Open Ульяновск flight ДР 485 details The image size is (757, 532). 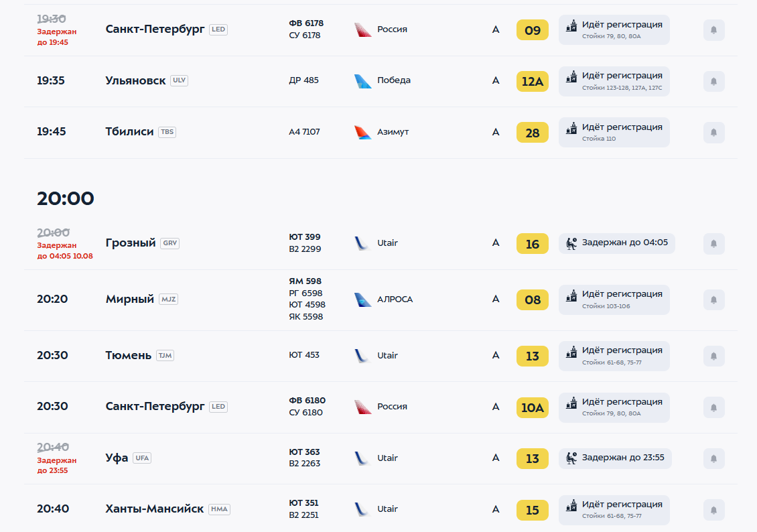381,81
